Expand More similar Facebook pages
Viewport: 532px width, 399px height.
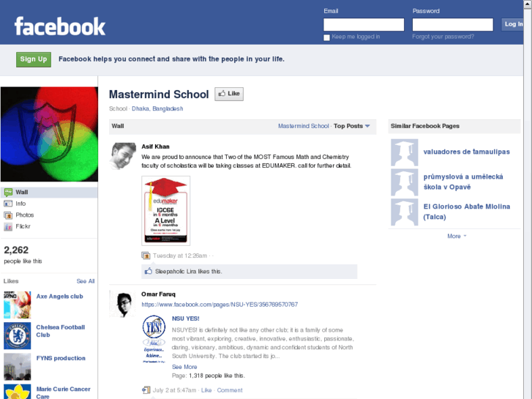(x=457, y=236)
